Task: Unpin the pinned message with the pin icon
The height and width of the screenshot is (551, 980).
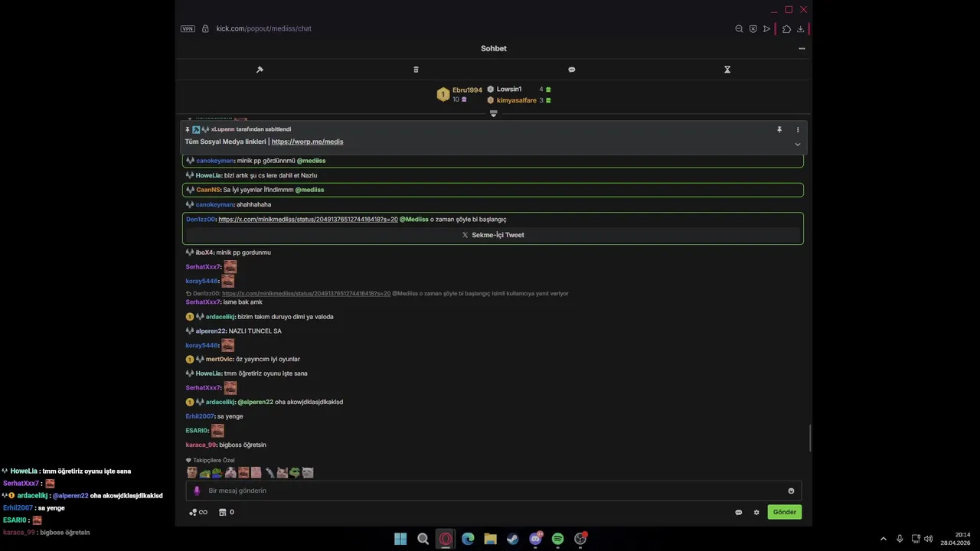Action: pos(779,130)
